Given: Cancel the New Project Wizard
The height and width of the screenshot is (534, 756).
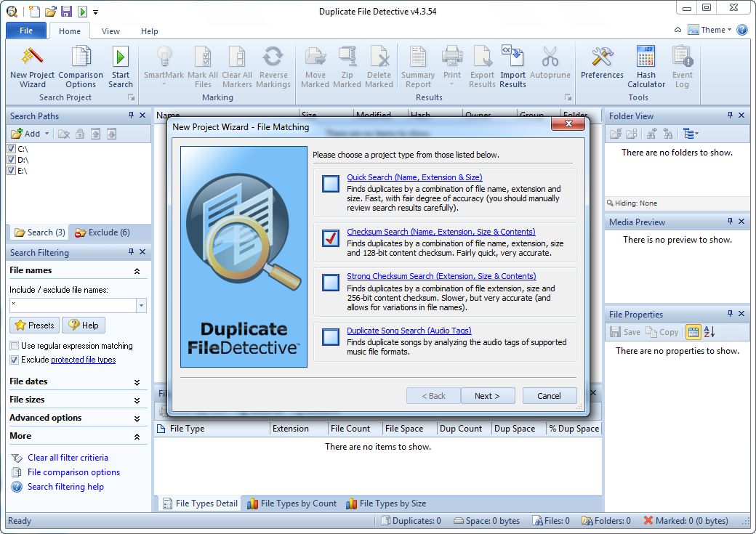Looking at the screenshot, I should point(549,396).
